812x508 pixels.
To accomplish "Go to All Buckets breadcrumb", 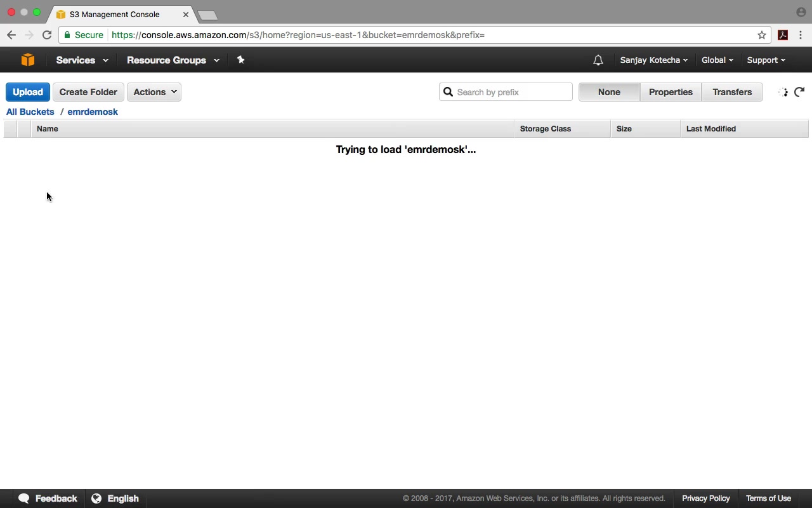I will (x=30, y=112).
